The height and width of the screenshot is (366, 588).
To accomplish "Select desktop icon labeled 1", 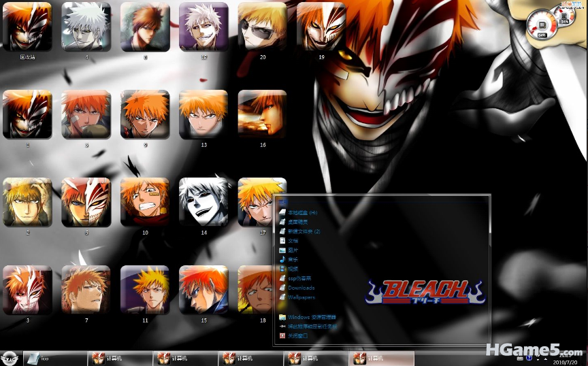I will pyautogui.click(x=27, y=114).
